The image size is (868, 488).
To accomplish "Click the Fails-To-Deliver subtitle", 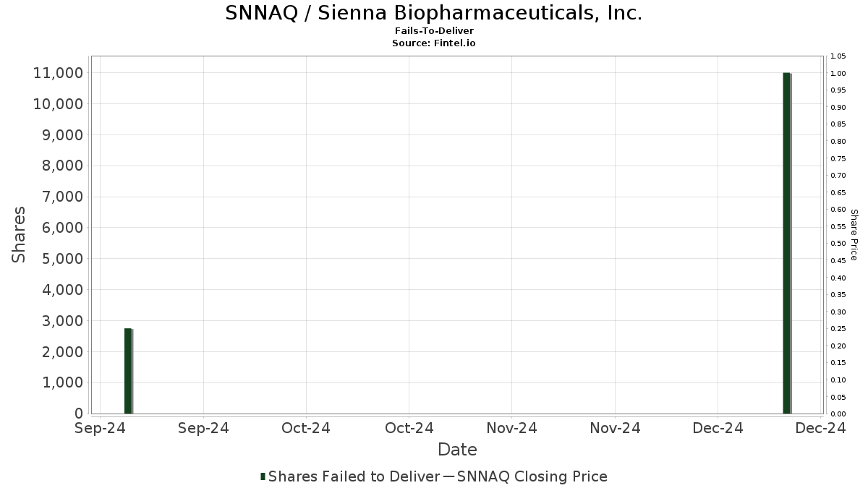I will (x=434, y=32).
